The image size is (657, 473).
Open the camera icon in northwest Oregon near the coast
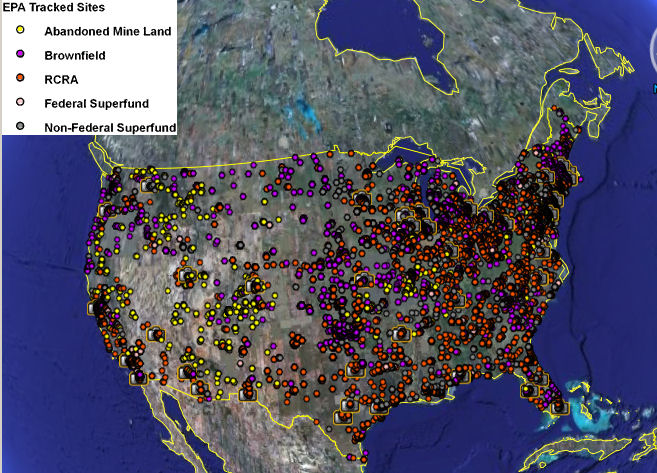pyautogui.click(x=106, y=210)
